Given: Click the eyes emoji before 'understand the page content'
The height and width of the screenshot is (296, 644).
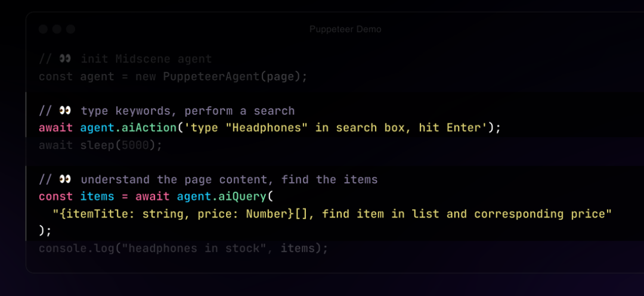Looking at the screenshot, I should point(65,180).
